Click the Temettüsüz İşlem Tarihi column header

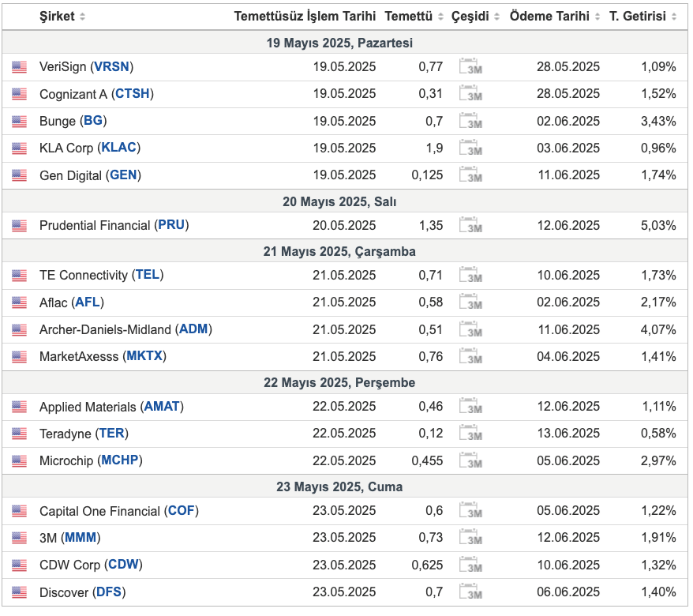coord(305,17)
